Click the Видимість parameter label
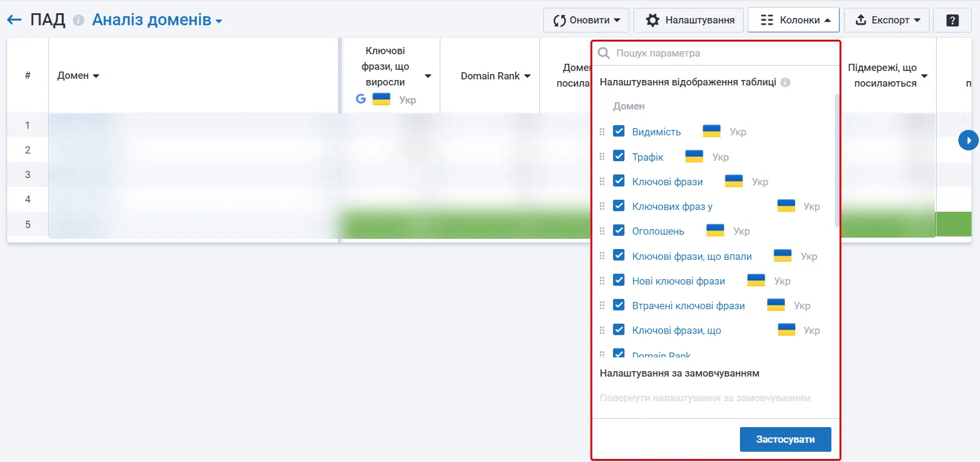 (x=656, y=132)
